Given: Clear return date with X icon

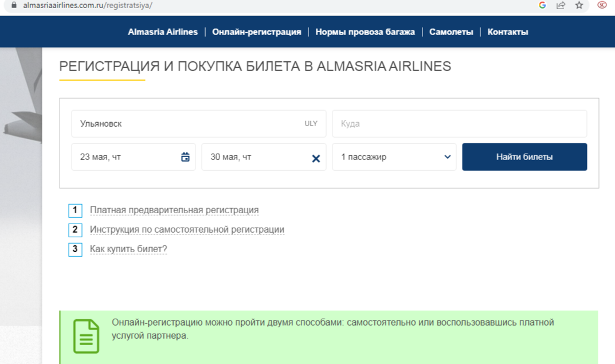Looking at the screenshot, I should 316,158.
